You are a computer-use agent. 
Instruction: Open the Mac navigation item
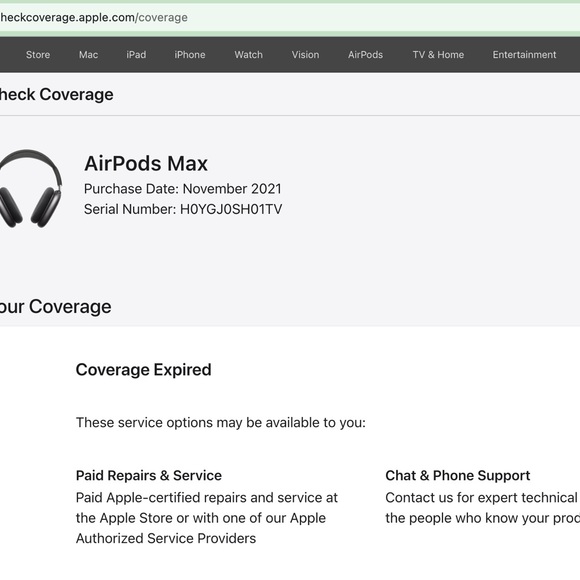click(x=88, y=55)
